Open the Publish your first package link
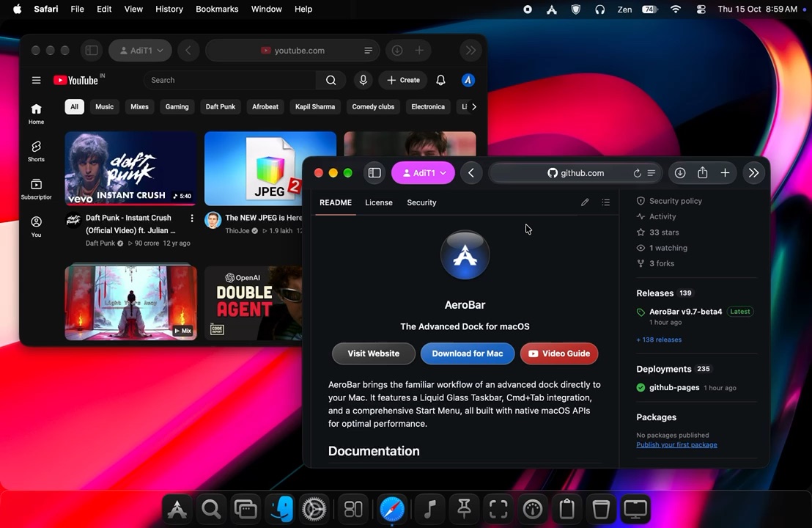 click(x=676, y=444)
